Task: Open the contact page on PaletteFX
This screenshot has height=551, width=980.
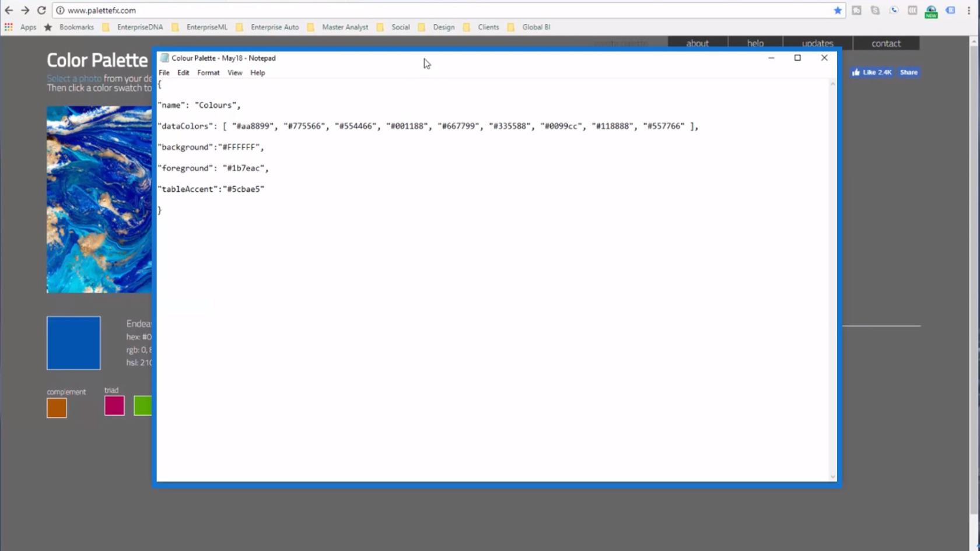Action: (x=886, y=43)
